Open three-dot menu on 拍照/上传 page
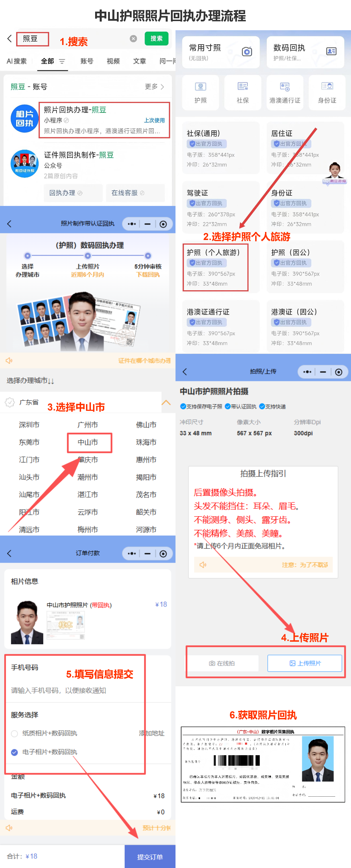Image resolution: width=351 pixels, height=868 pixels. pyautogui.click(x=307, y=372)
